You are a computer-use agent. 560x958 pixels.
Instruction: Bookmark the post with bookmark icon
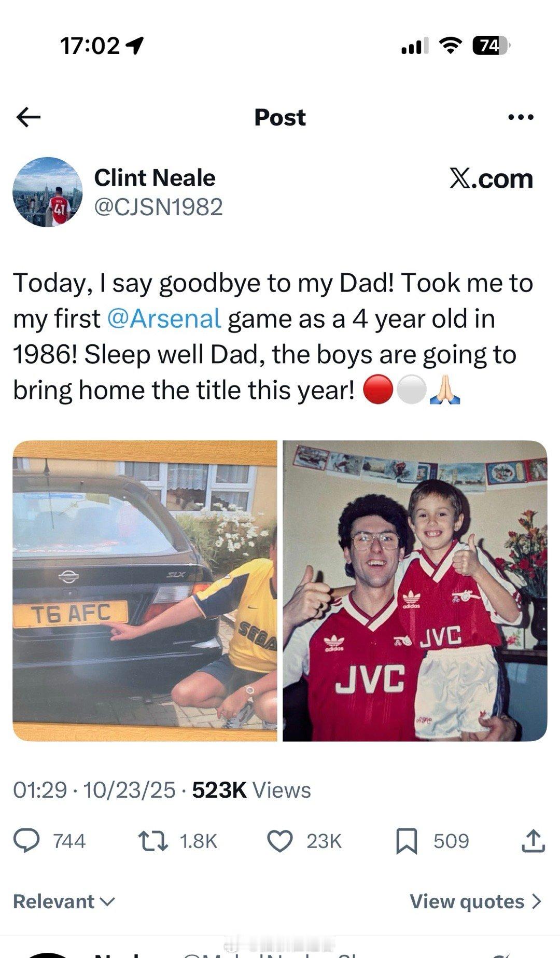[407, 841]
